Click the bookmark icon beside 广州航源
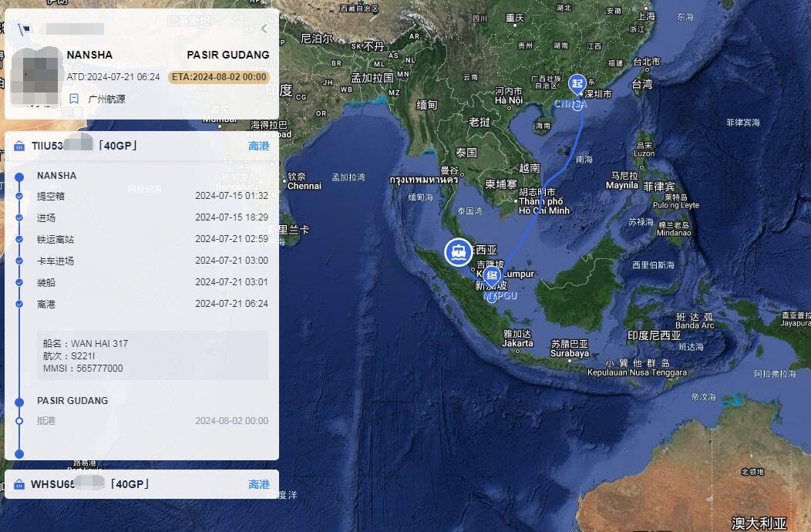 pyautogui.click(x=74, y=99)
